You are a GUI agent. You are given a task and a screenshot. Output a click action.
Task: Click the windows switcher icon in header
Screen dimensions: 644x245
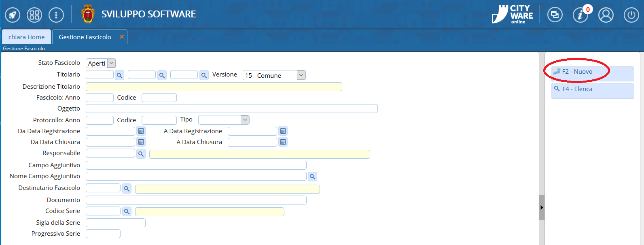[555, 15]
